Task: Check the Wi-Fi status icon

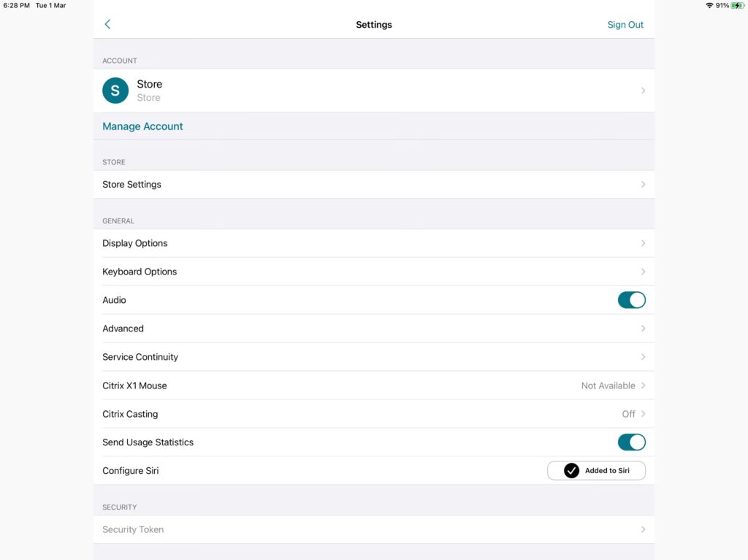Action: 709,5
